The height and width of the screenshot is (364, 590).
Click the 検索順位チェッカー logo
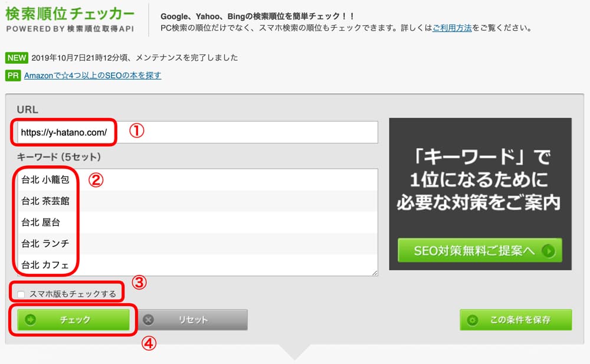70,19
